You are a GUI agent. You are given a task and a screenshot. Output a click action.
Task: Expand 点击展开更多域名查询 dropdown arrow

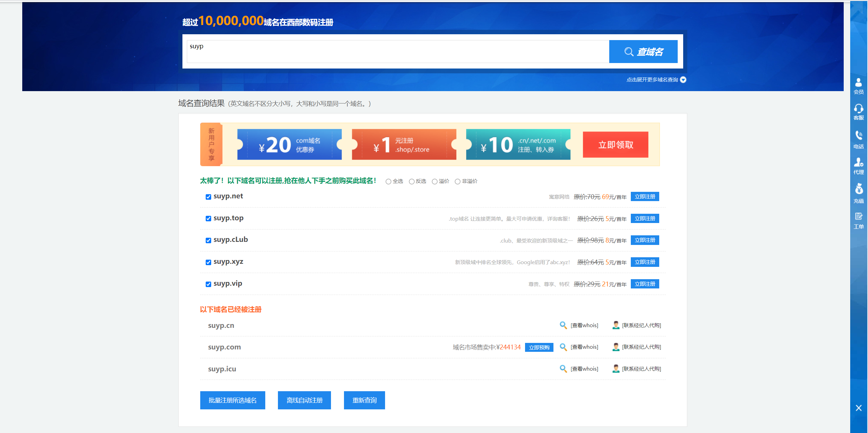683,80
